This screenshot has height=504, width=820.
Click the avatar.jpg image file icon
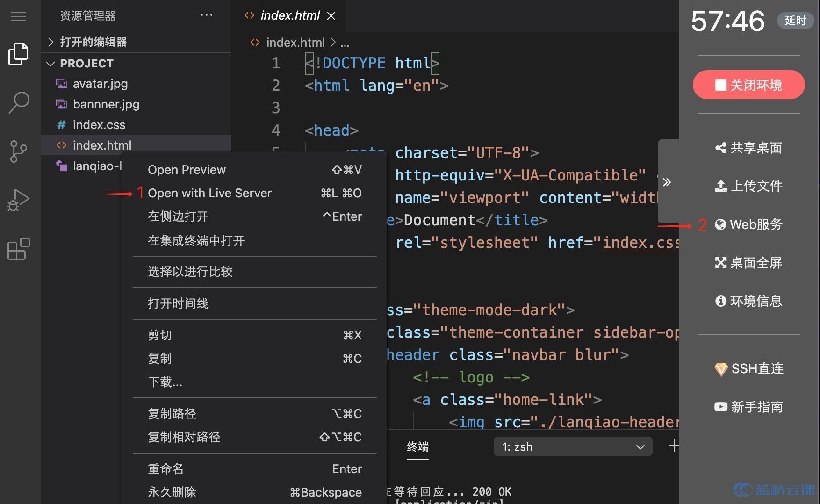point(61,84)
